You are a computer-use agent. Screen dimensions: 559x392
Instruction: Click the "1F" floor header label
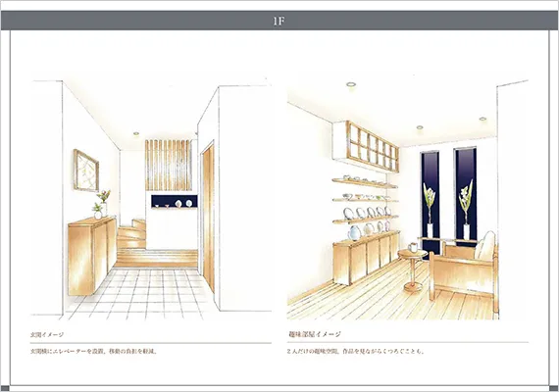tap(279, 21)
